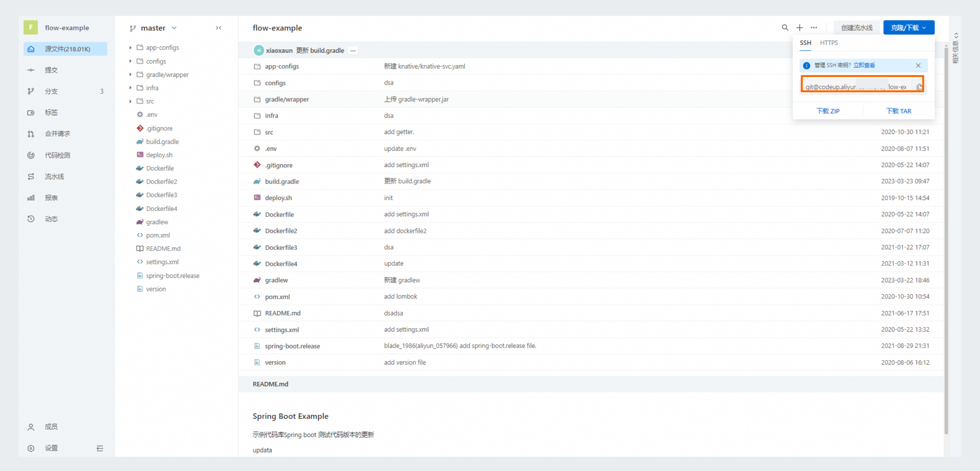Select the SSH tab

pyautogui.click(x=805, y=43)
